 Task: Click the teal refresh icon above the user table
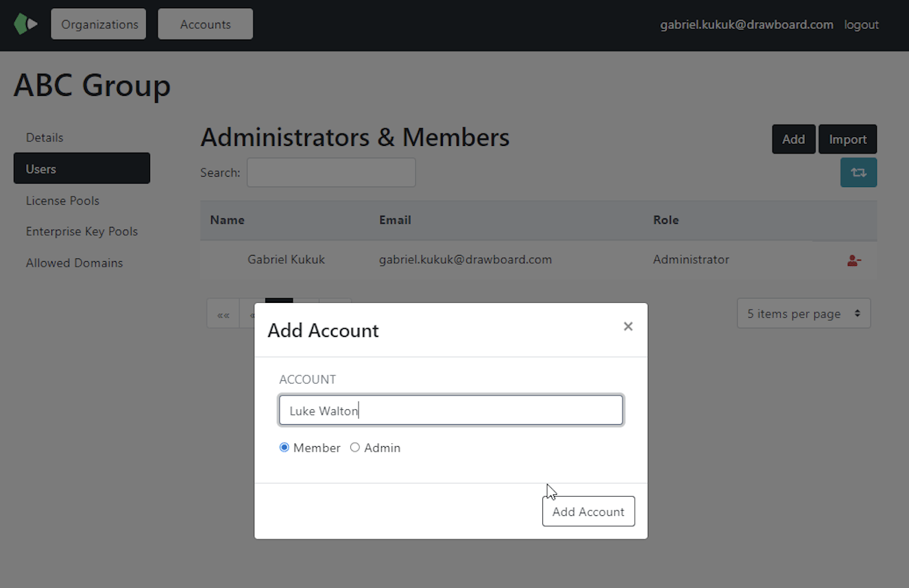(858, 172)
